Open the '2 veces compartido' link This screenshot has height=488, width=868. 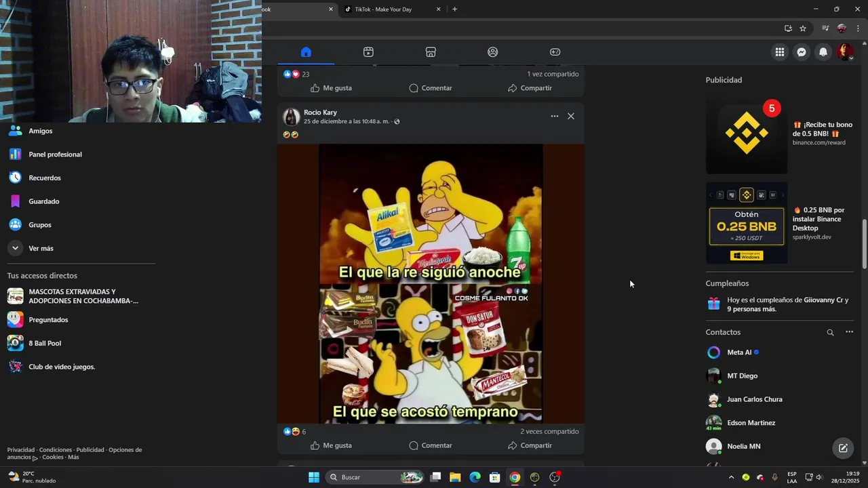pyautogui.click(x=549, y=432)
